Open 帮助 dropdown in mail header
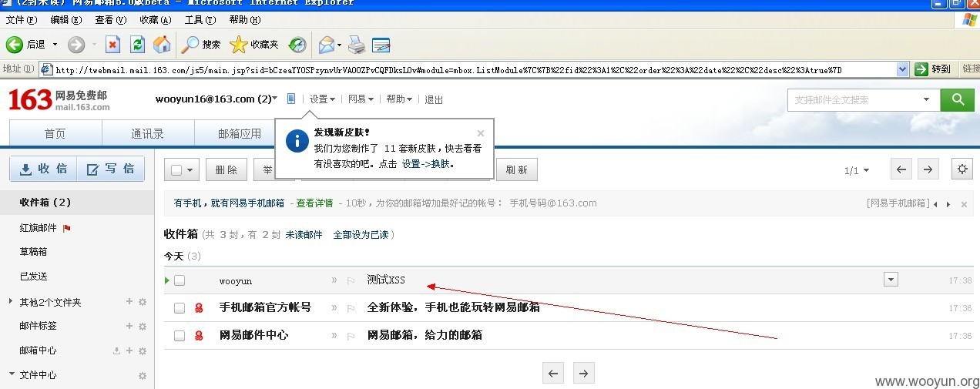This screenshot has width=980, height=389. [x=399, y=99]
